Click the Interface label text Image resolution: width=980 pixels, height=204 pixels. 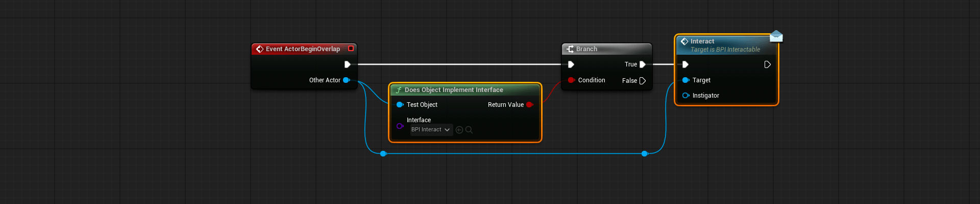click(x=419, y=120)
